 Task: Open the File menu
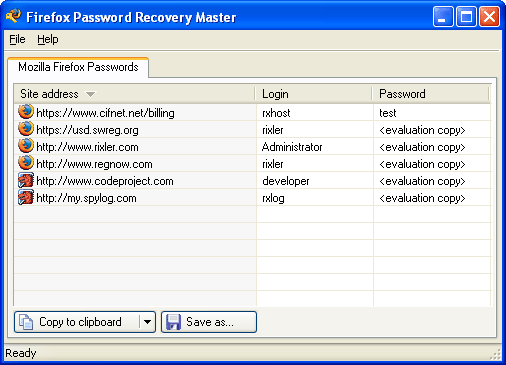(x=17, y=39)
